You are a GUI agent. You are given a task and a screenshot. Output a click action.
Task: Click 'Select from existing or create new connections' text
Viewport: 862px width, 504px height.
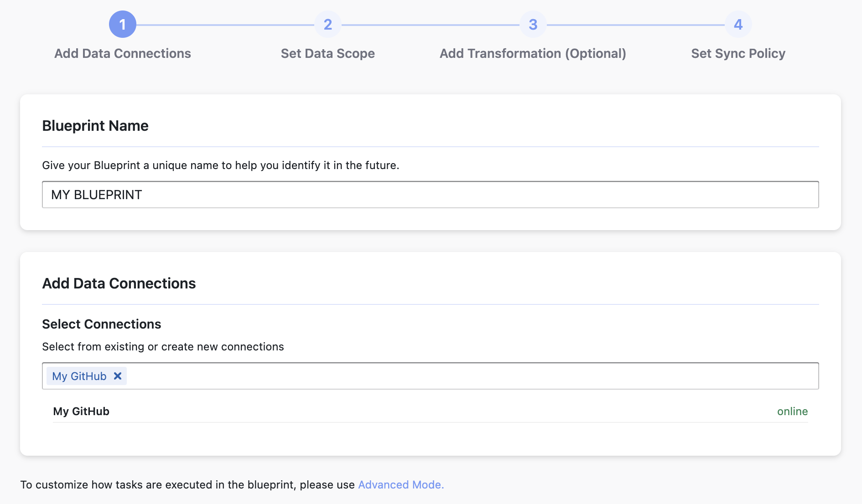pos(163,347)
